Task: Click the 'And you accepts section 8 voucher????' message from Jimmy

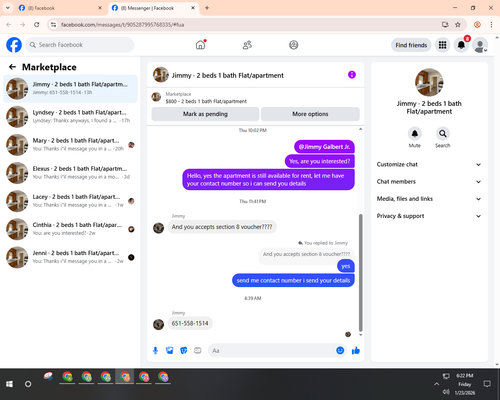Action: click(x=222, y=227)
